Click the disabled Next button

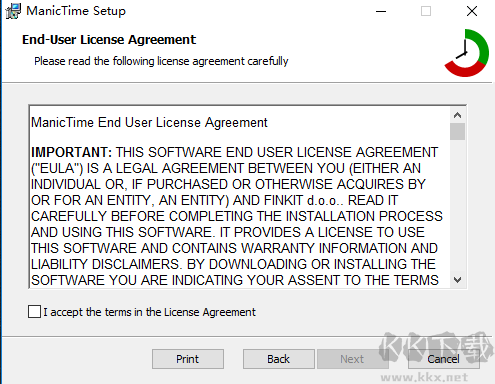coord(352,359)
